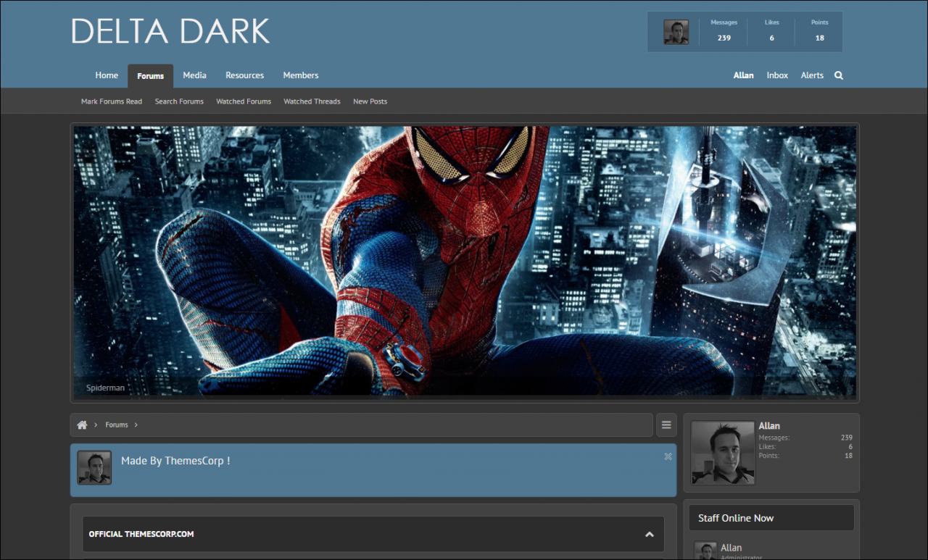Click the Official ThemesCorp.com category title

(x=141, y=535)
